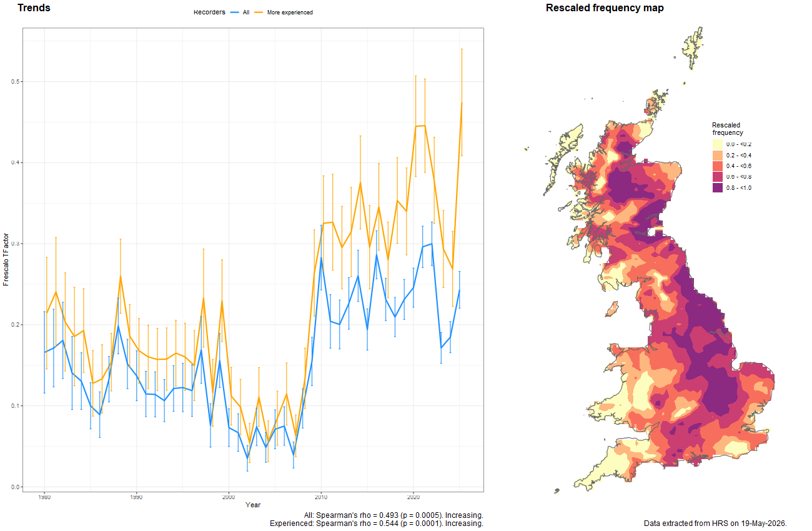Click the 'Year' x-axis title
Screen dimensions: 812x531
253,505
